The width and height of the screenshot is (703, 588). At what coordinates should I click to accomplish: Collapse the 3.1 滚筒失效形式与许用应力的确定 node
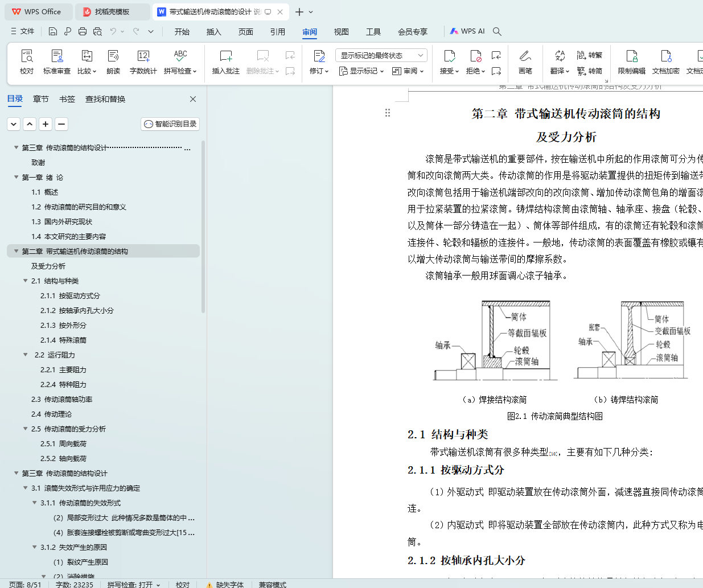tap(25, 488)
